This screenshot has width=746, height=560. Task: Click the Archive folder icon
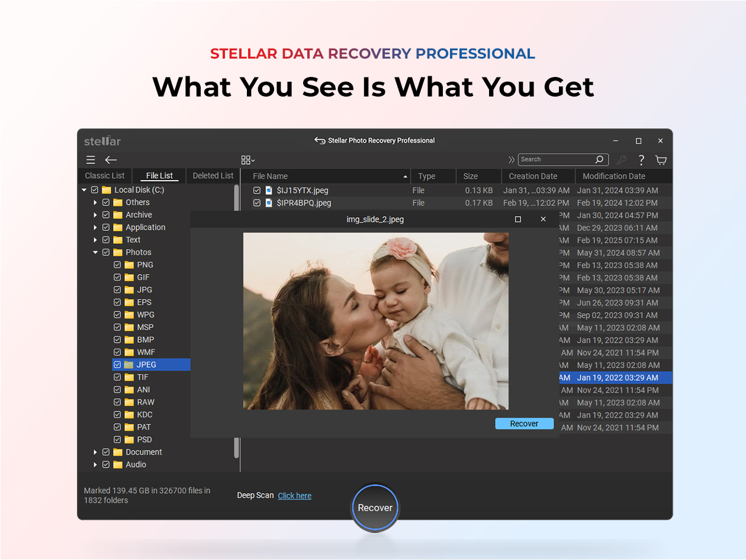click(118, 215)
